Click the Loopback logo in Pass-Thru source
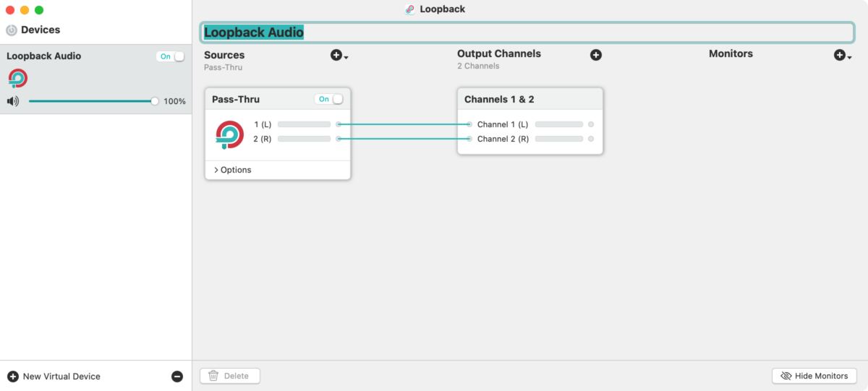The height and width of the screenshot is (391, 868). 230,134
